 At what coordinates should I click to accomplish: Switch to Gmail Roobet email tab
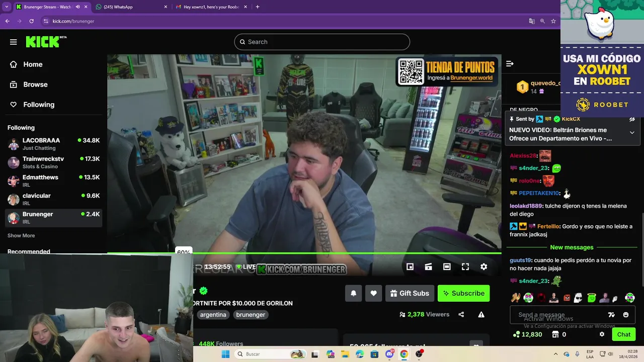click(211, 7)
